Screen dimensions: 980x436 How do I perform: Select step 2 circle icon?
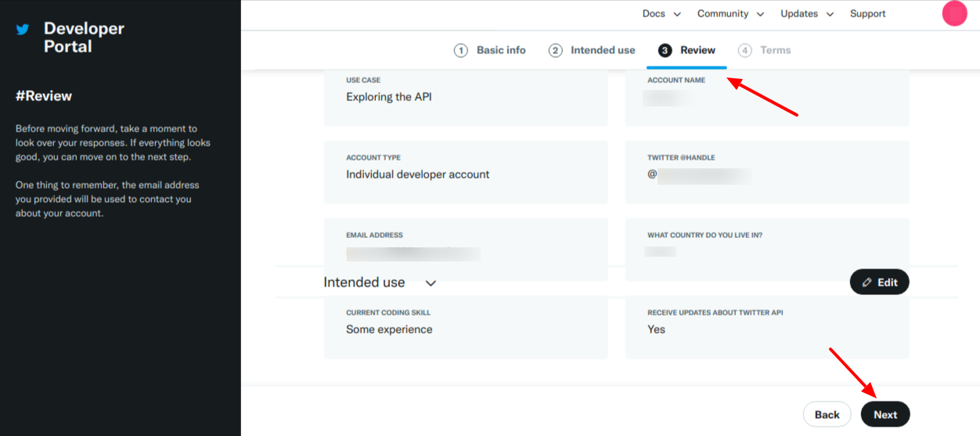(x=555, y=51)
